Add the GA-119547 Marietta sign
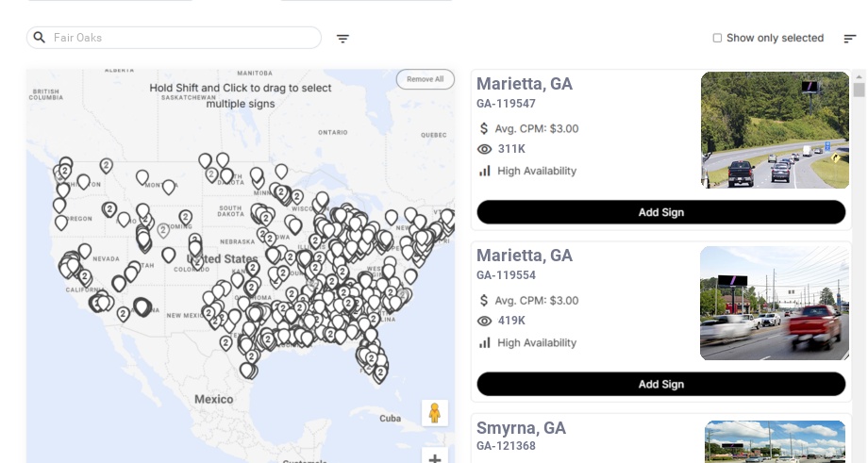Screen dimensions: 868x463 pyautogui.click(x=660, y=212)
